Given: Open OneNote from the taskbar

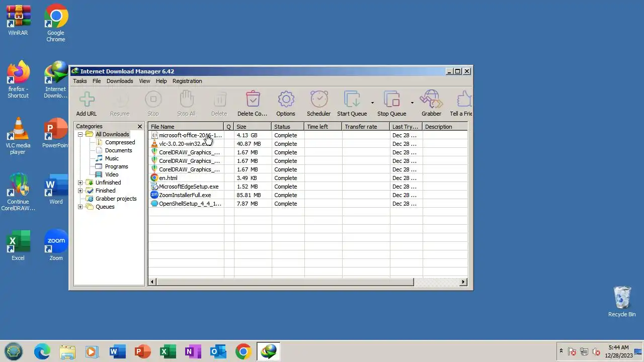Looking at the screenshot, I should tap(193, 351).
